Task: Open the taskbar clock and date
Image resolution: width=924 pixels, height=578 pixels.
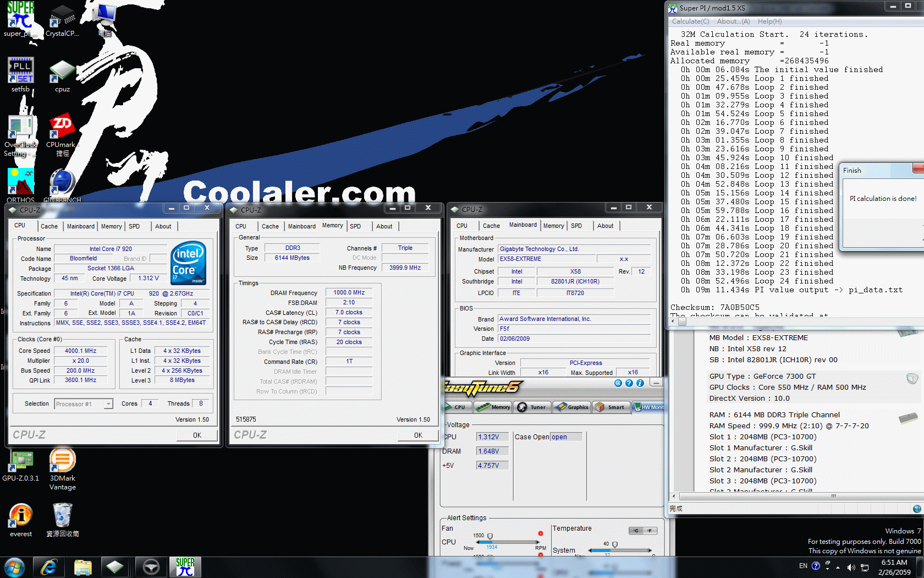Action: [894, 567]
